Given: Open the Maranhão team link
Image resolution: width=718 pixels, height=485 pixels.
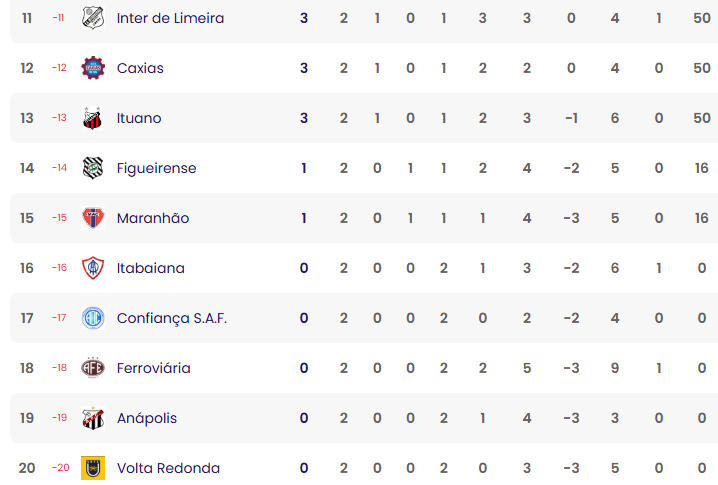Looking at the screenshot, I should click(x=153, y=218).
